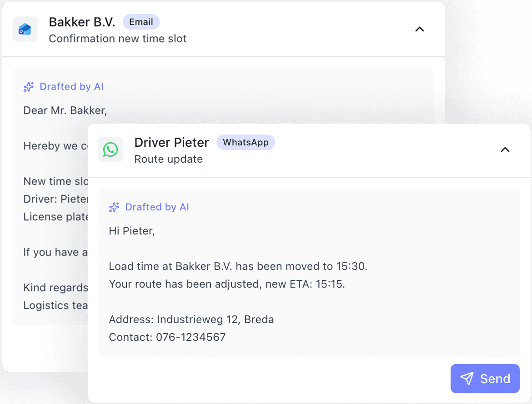Click the sparkle icon in WhatsApp draft
532x404 pixels.
114,207
